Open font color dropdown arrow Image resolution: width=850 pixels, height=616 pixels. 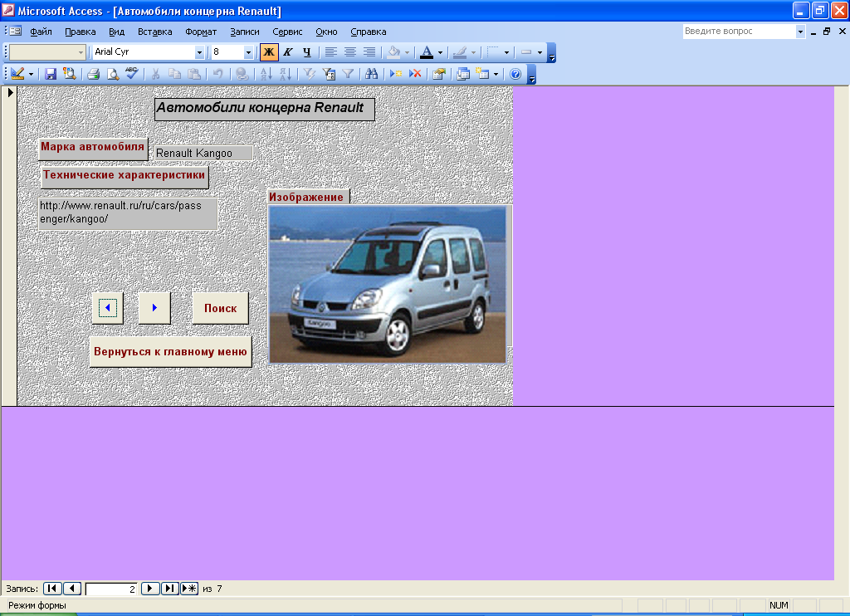[x=440, y=52]
